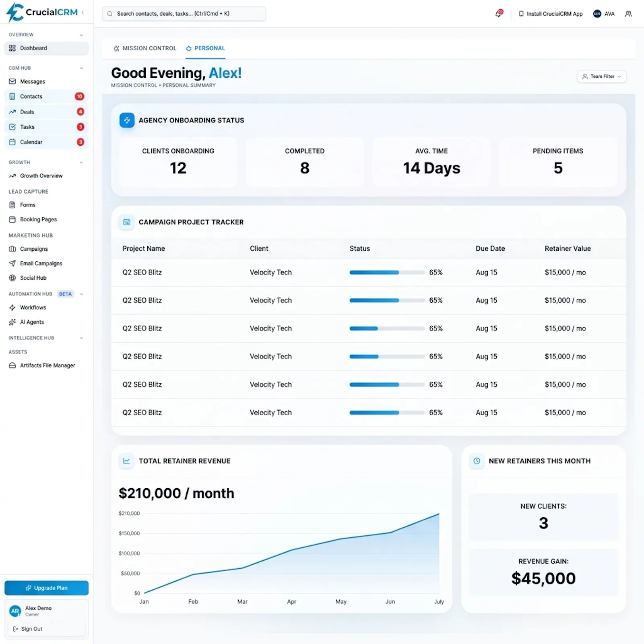644x644 pixels.
Task: Go to Contacts in the sidebar
Action: (x=46, y=97)
